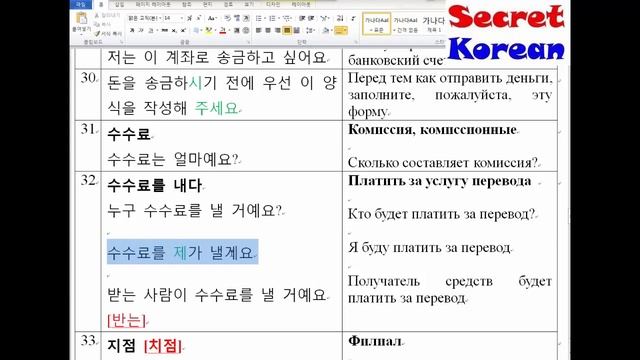Expand the numbering dropdown arrow

pyautogui.click(x=279, y=18)
